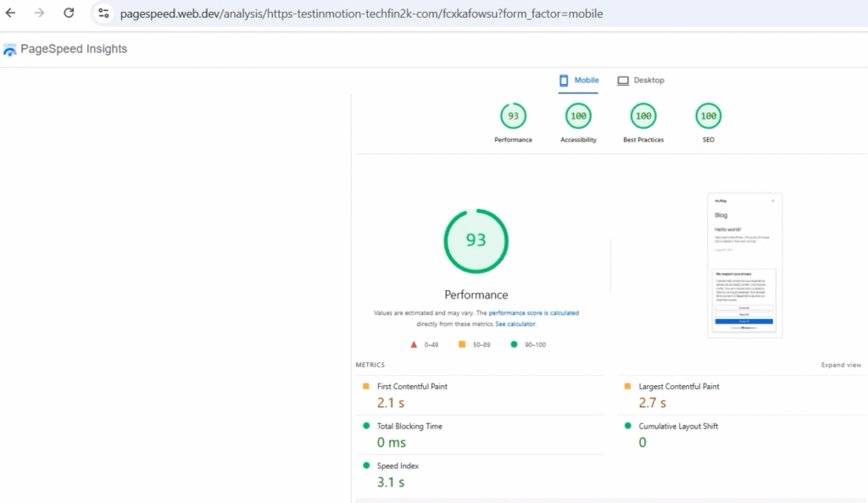The height and width of the screenshot is (503, 868).
Task: Switch to the Desktop tab
Action: click(641, 81)
